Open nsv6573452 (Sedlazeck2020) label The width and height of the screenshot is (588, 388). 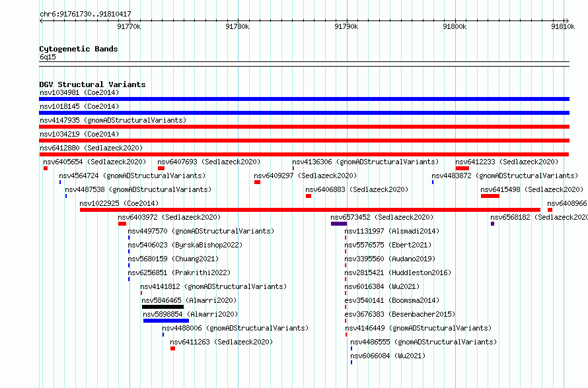(x=382, y=217)
